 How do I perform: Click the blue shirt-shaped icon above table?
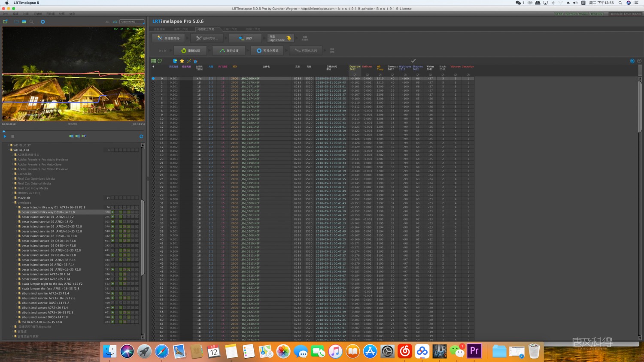pos(195,61)
